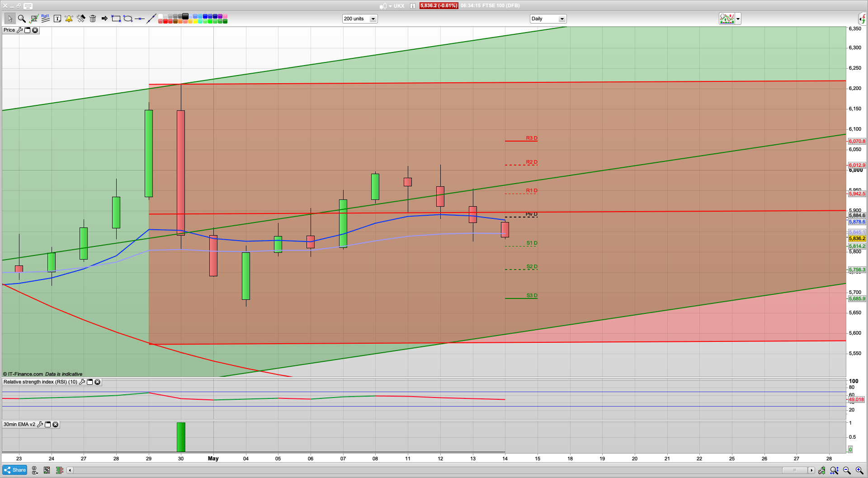Maximize the 30min EMA v2 panel

[x=47, y=425]
